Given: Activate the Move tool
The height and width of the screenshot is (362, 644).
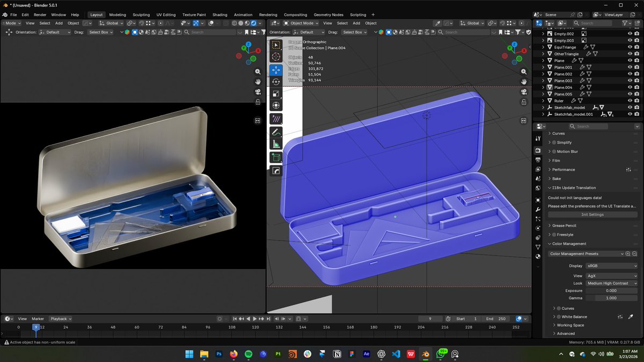Looking at the screenshot, I should pos(276,70).
